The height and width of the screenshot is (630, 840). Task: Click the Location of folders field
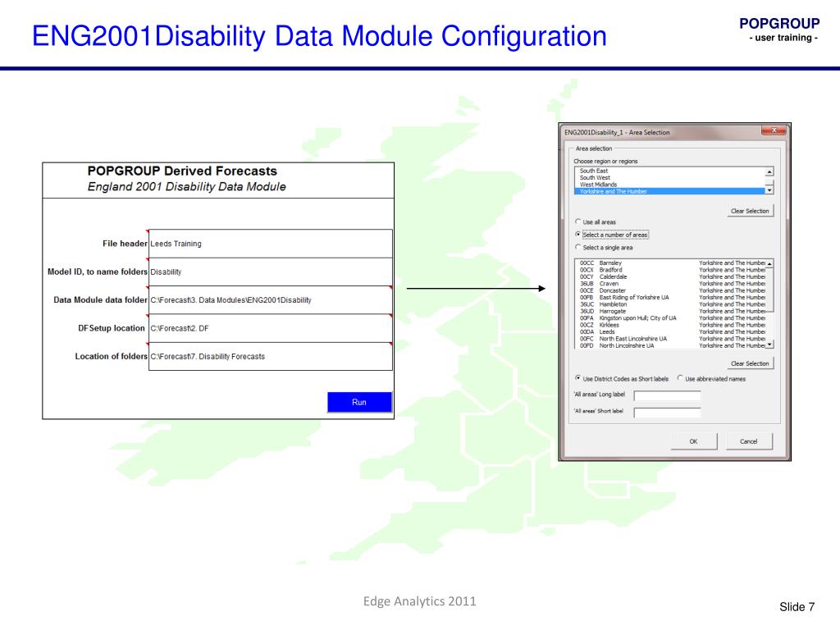[271, 356]
